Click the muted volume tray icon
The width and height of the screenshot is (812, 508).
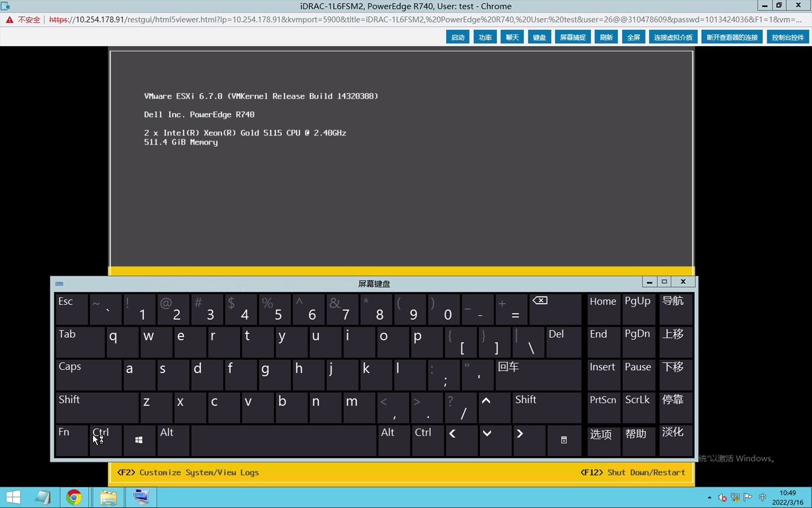723,497
